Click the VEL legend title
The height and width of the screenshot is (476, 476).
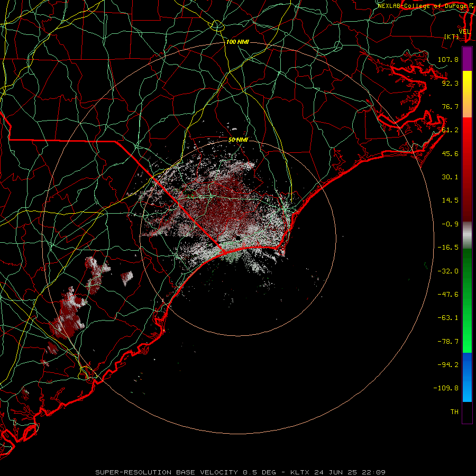point(464,32)
